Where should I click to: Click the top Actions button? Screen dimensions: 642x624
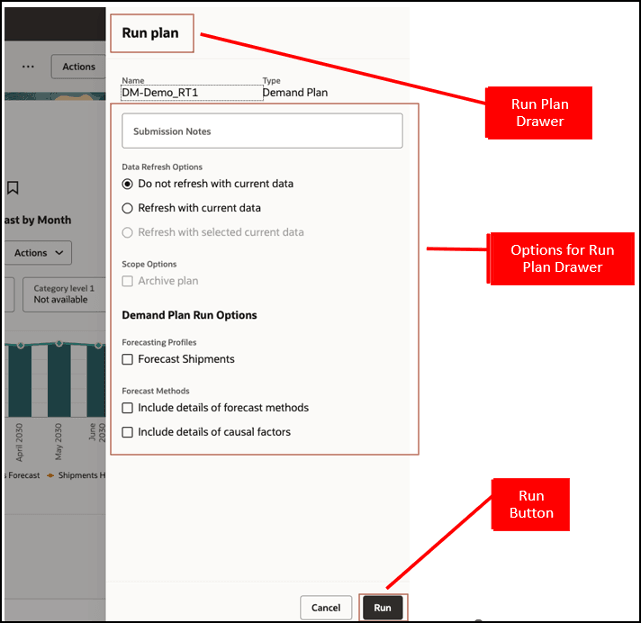coord(78,66)
